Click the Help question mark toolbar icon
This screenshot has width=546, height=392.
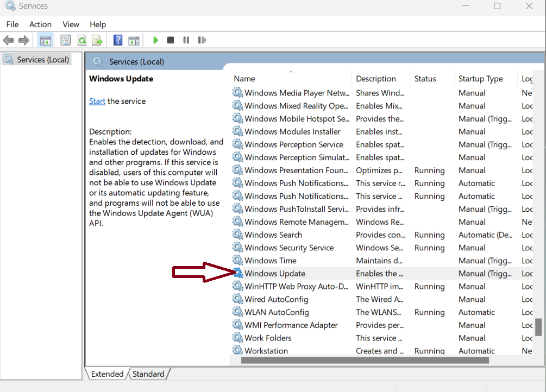coord(118,40)
